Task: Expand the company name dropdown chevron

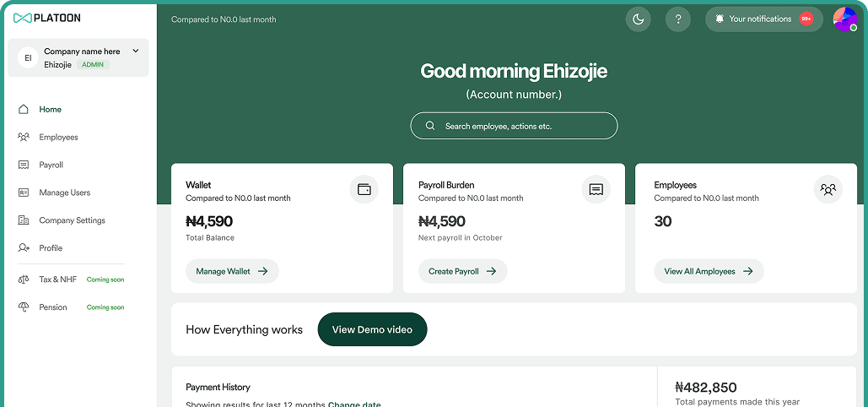Action: 136,52
